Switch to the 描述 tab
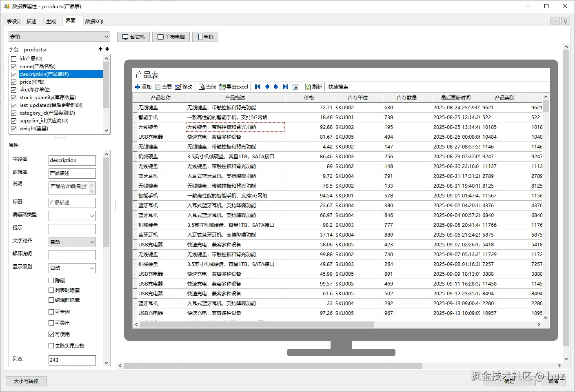Screen dimensions: 575x392 (31, 22)
